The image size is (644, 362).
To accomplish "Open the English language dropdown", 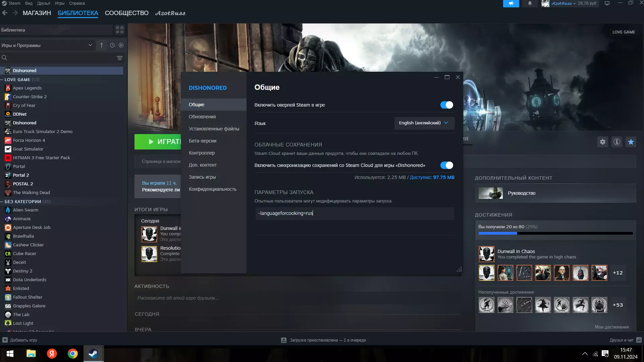I will (424, 123).
